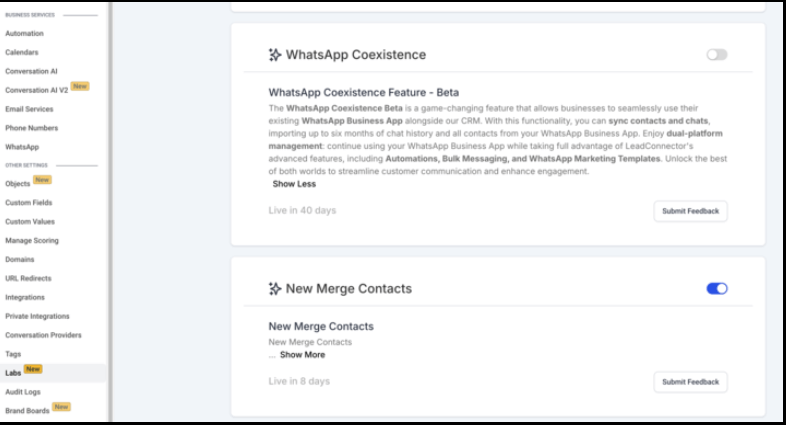Viewport: 786px width, 425px height.
Task: Click the New badge next to Objects
Action: tap(42, 179)
